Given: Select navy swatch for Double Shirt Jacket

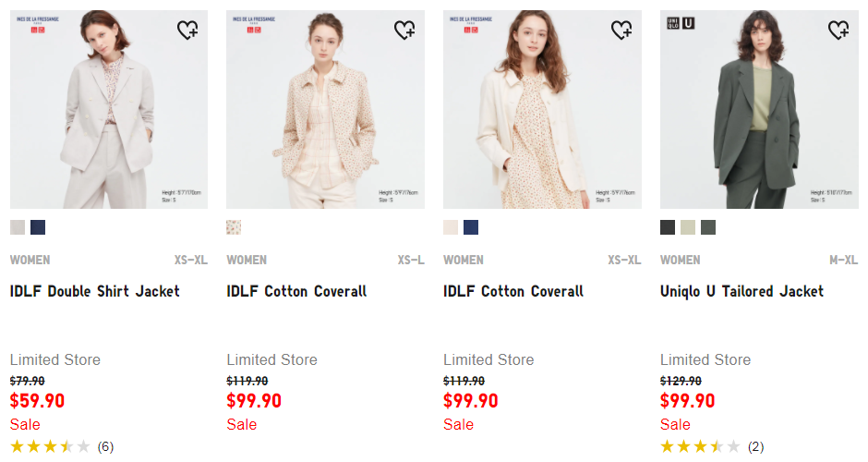Looking at the screenshot, I should pos(38,227).
